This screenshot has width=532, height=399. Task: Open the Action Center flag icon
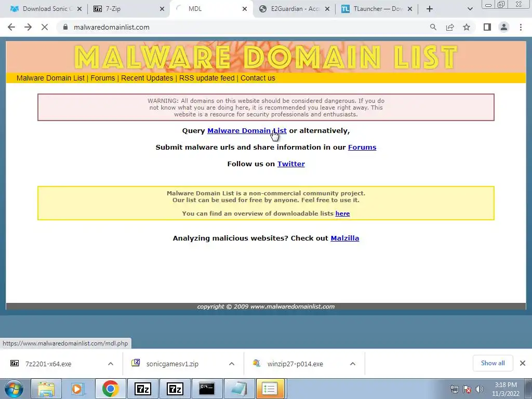pos(467,389)
